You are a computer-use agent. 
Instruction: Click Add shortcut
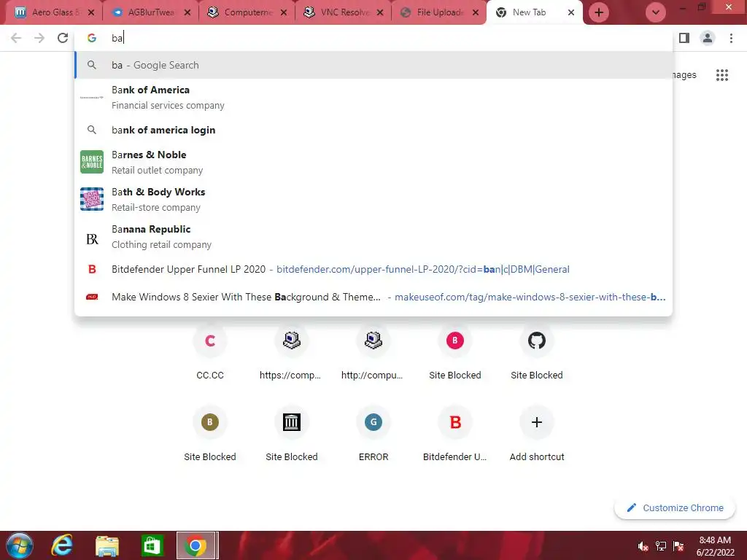click(537, 433)
